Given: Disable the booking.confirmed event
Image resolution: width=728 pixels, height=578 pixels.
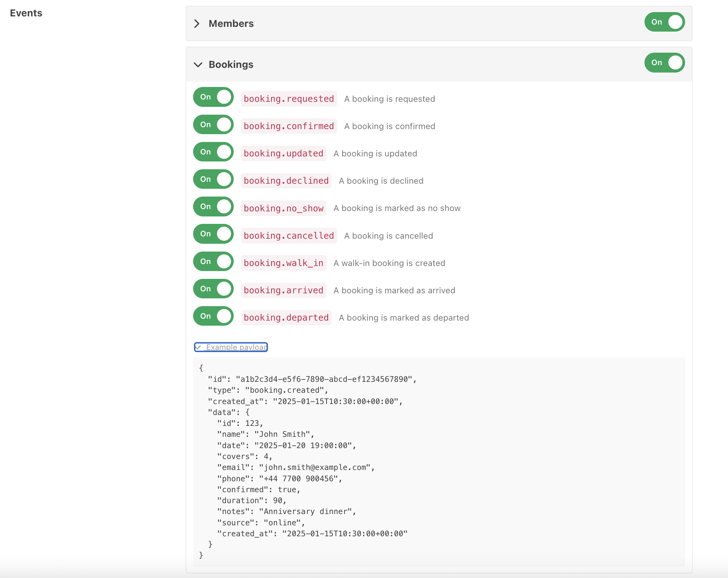Looking at the screenshot, I should (x=213, y=124).
